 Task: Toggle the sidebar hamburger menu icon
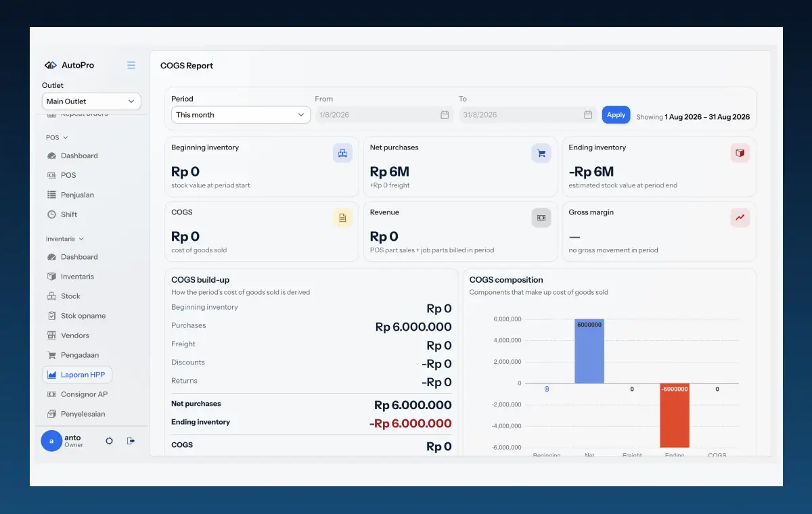click(131, 65)
